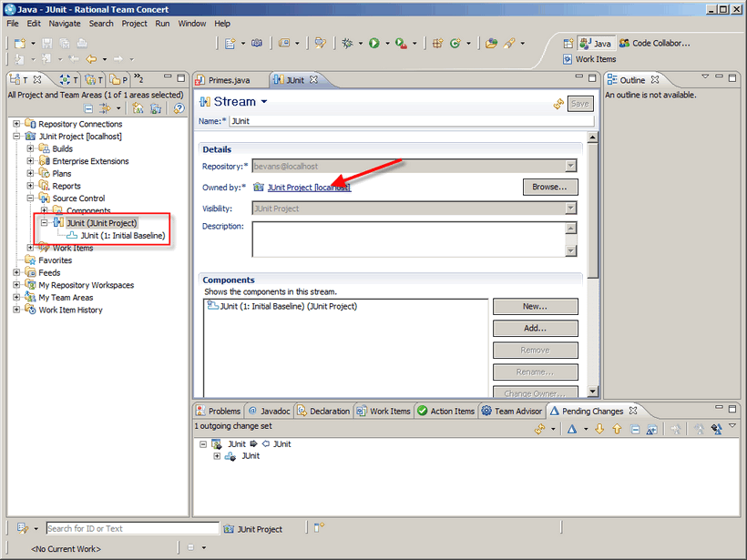Click the help question mark icon
This screenshot has height=560, width=747.
179,108
